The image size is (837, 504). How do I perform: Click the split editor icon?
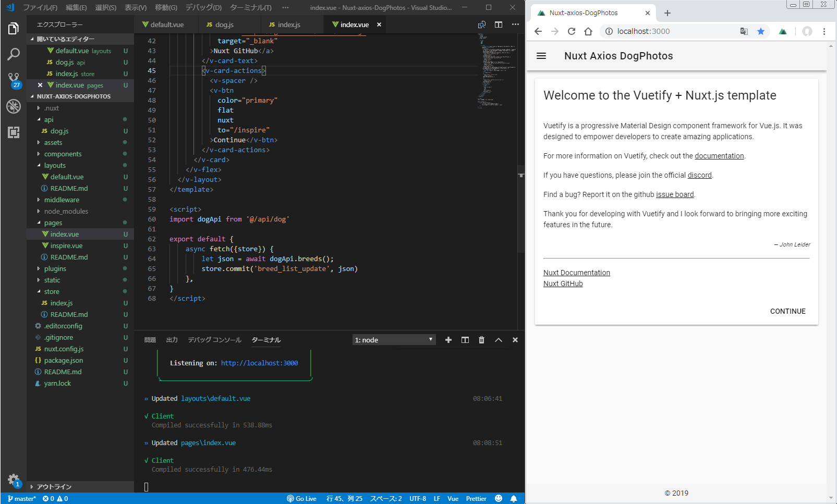click(x=499, y=24)
